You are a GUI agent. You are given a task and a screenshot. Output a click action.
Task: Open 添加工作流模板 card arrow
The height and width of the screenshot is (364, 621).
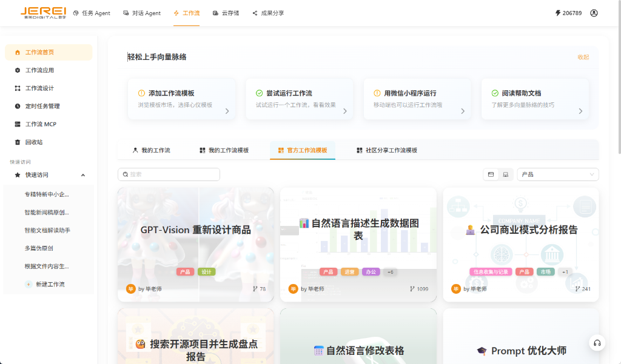point(227,111)
